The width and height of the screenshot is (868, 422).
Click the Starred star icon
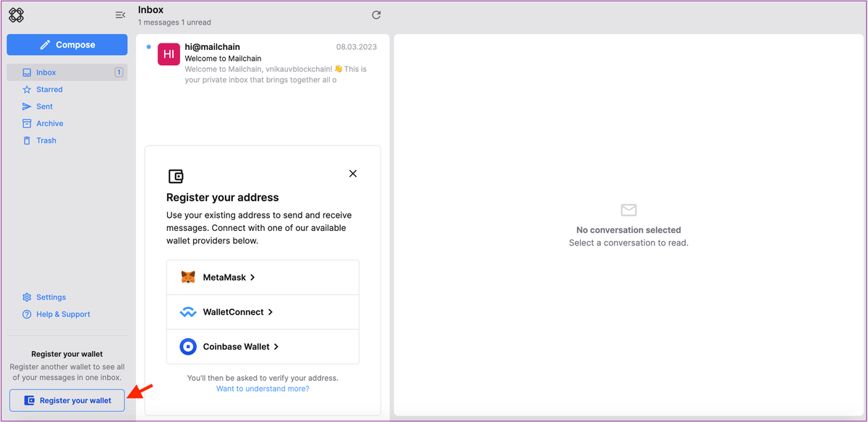click(27, 90)
